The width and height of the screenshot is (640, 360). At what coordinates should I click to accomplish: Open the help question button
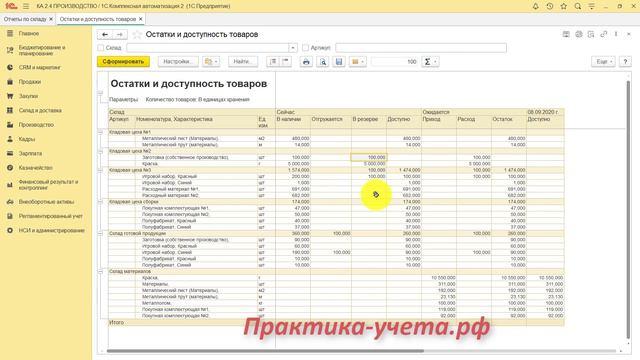[x=625, y=62]
